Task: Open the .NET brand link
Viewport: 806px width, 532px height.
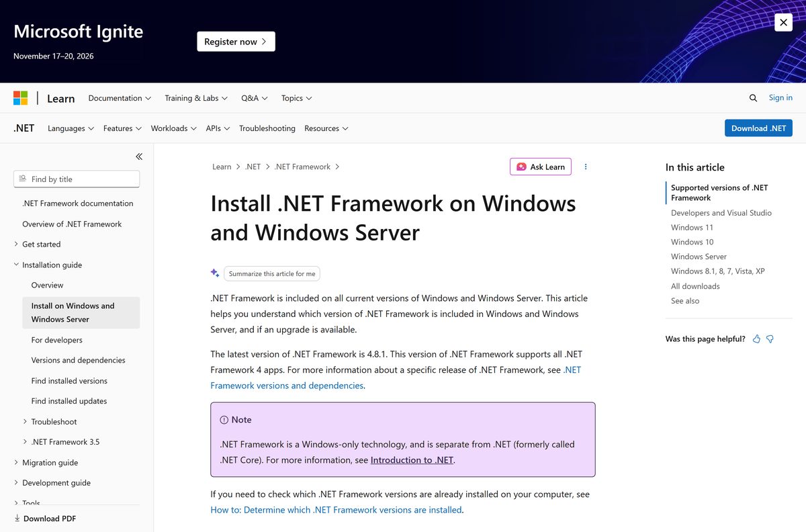Action: click(24, 128)
